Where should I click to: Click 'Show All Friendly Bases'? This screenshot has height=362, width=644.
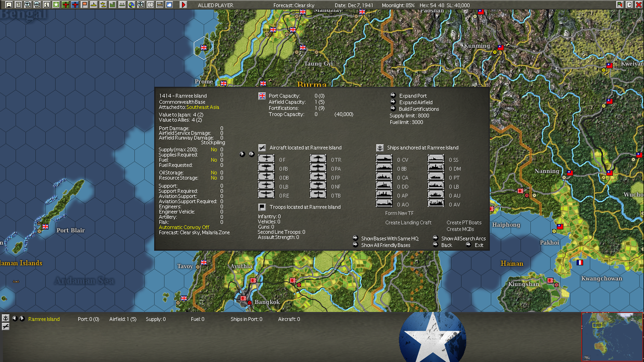point(385,245)
